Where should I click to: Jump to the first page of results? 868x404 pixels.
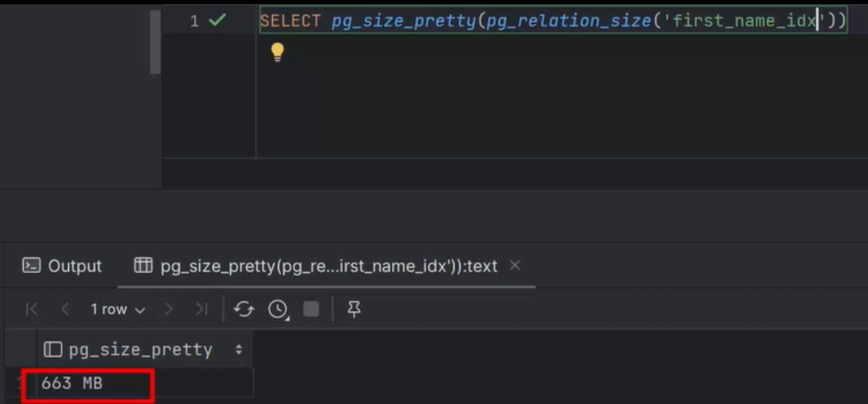coord(32,309)
